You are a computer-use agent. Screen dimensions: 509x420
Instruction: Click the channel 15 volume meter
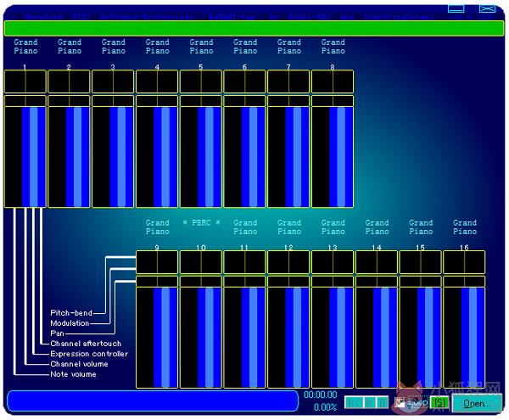pos(421,338)
